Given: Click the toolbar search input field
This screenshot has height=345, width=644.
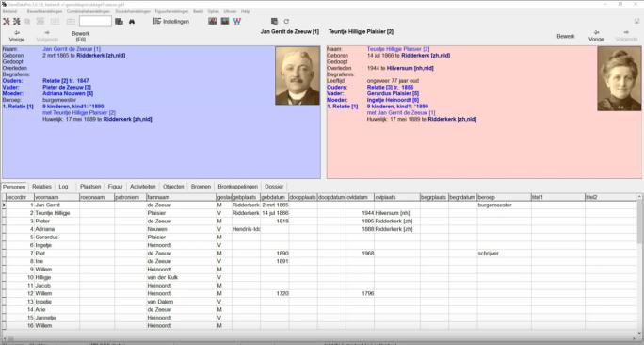Looking at the screenshot, I should coord(95,22).
